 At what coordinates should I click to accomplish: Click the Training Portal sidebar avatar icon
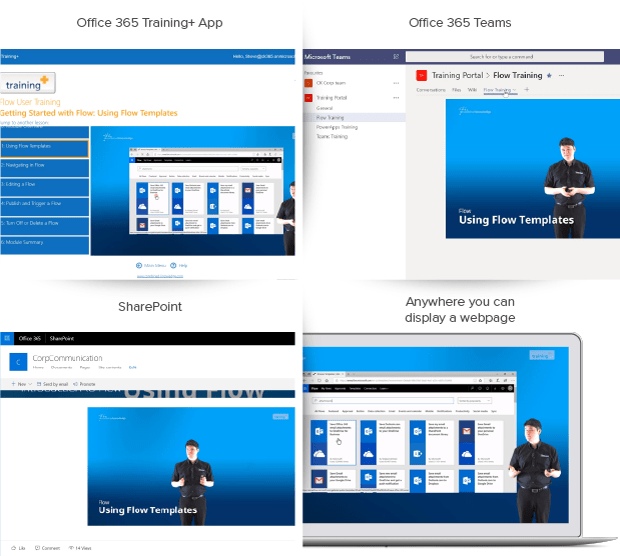(x=308, y=98)
